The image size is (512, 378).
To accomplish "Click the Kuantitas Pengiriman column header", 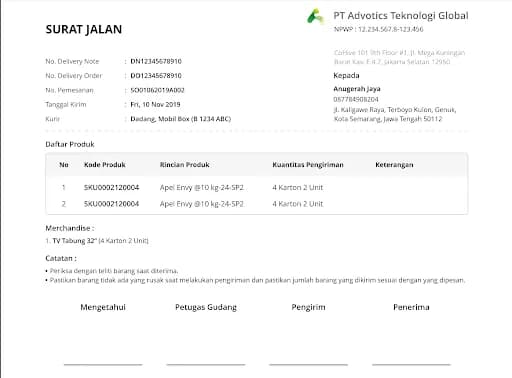I will coord(308,165).
